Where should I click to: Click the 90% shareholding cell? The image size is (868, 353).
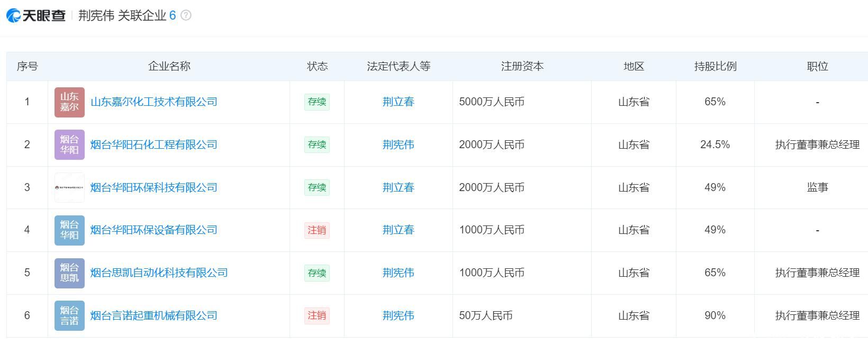coord(715,315)
